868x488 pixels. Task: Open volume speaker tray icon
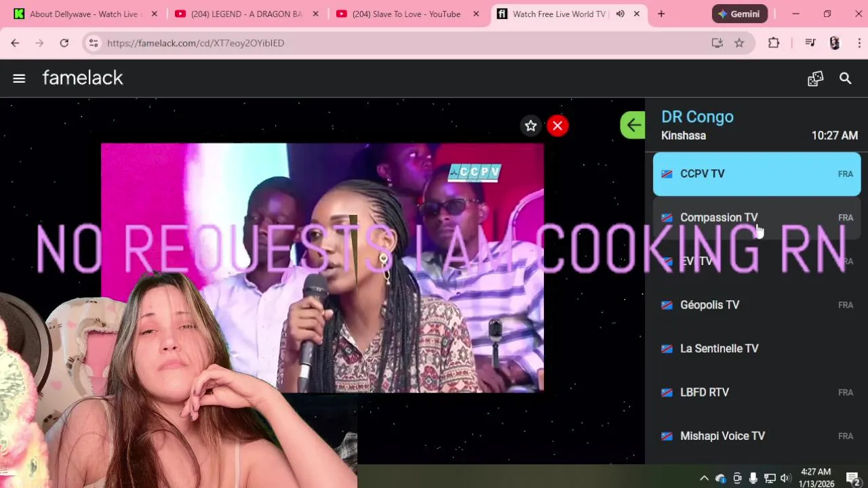tap(786, 478)
